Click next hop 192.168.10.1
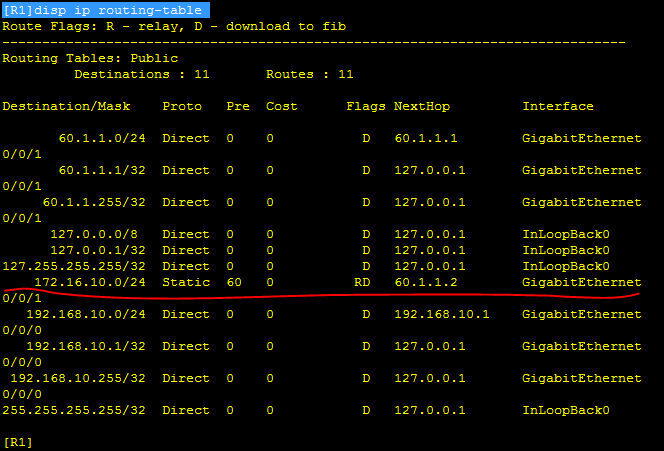 [x=442, y=314]
